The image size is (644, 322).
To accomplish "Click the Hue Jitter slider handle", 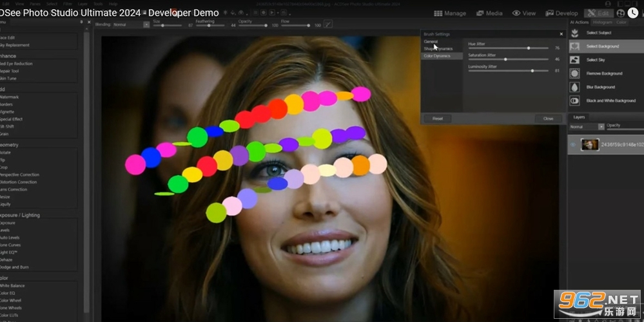I will pyautogui.click(x=529, y=48).
